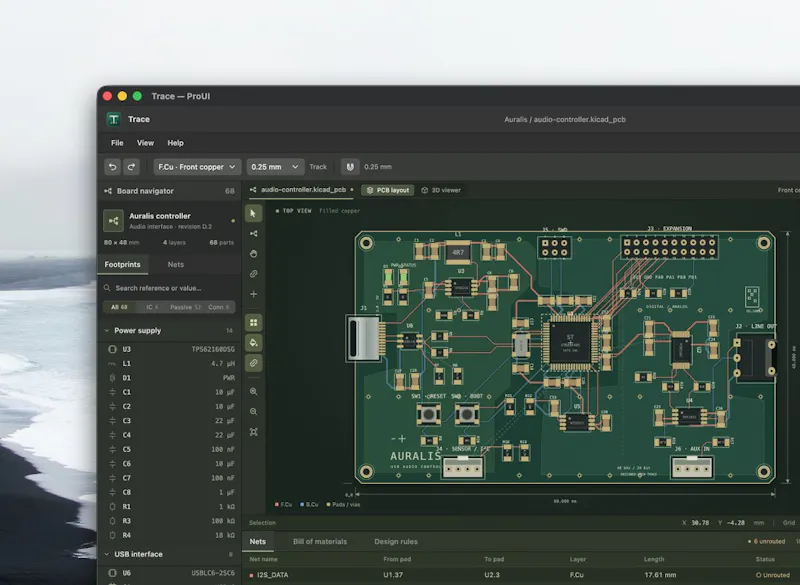Click the L1 4R7 inductor footprint
Viewport: 800px width, 585px height.
458,252
